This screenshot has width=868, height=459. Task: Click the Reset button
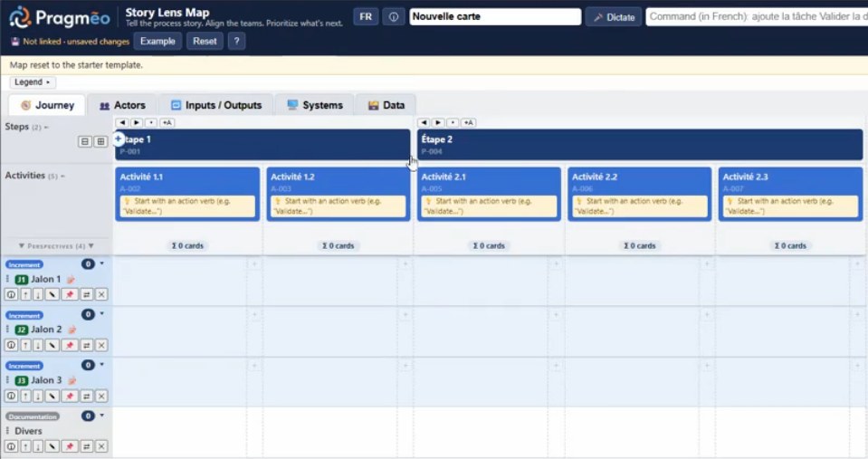pos(205,41)
